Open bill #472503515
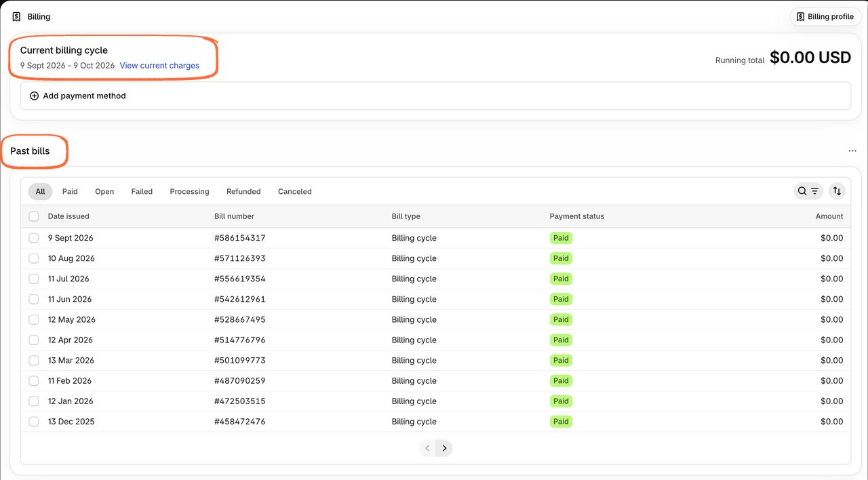The width and height of the screenshot is (868, 480). click(x=240, y=401)
